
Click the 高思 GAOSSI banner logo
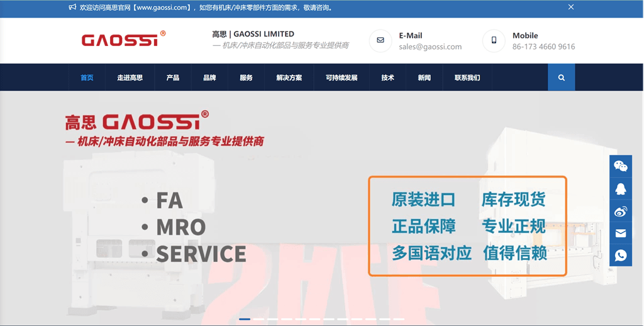pos(136,121)
